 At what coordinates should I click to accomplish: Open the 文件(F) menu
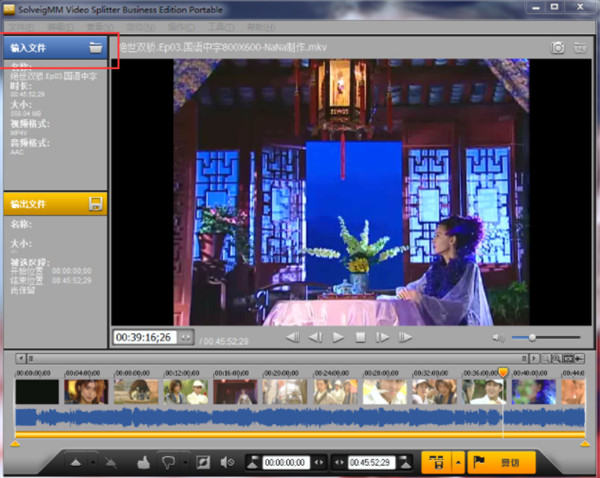(x=22, y=27)
